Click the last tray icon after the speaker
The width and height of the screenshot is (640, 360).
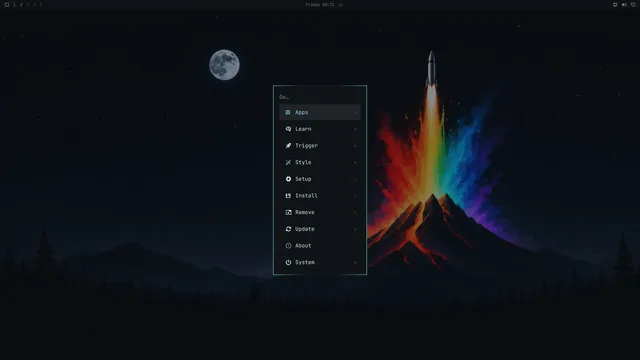click(x=633, y=4)
